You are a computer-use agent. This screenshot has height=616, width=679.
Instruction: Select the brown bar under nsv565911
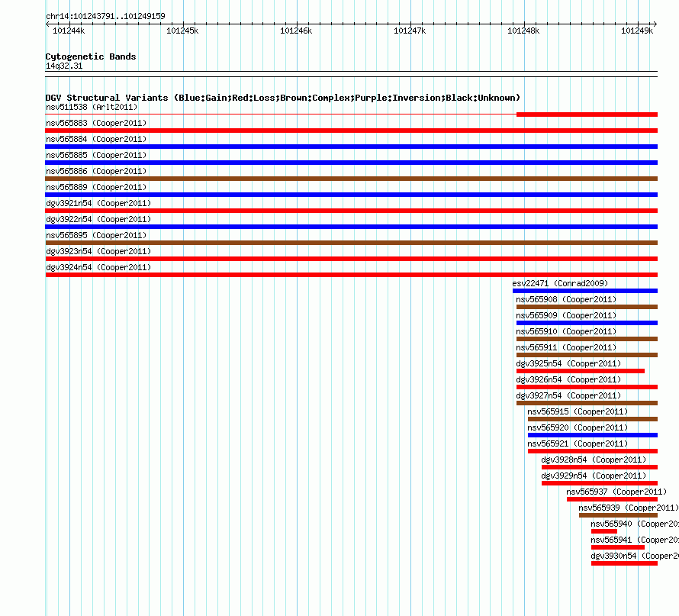[x=587, y=355]
